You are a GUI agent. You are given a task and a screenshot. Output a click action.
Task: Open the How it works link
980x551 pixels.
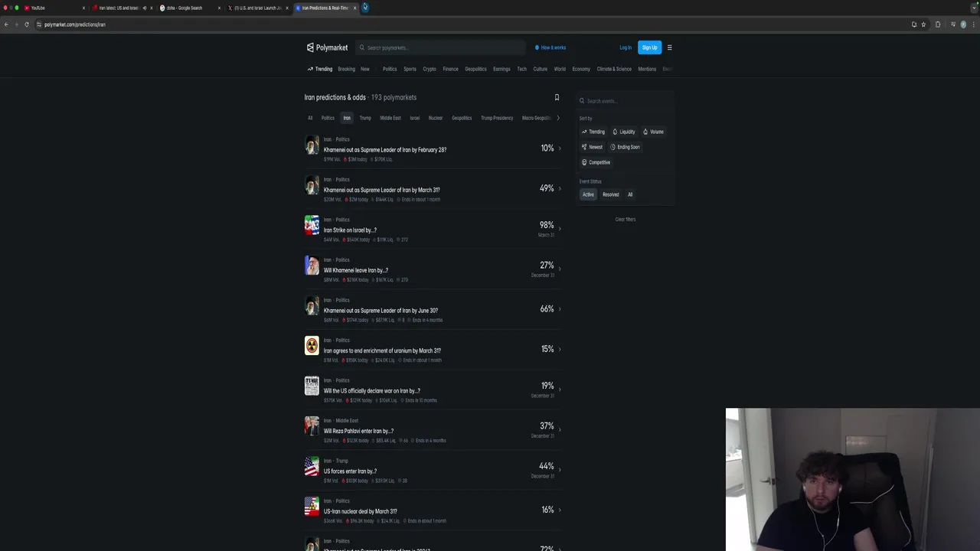(x=550, y=47)
